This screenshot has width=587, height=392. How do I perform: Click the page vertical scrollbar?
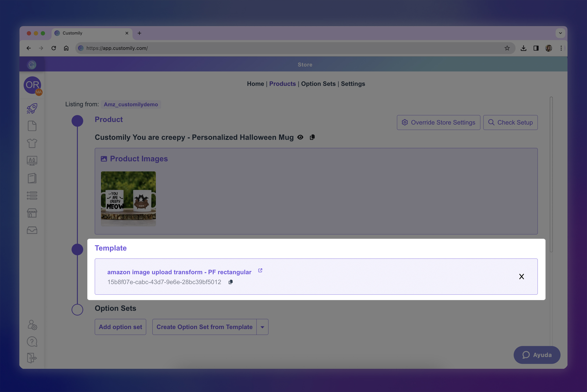(x=551, y=175)
